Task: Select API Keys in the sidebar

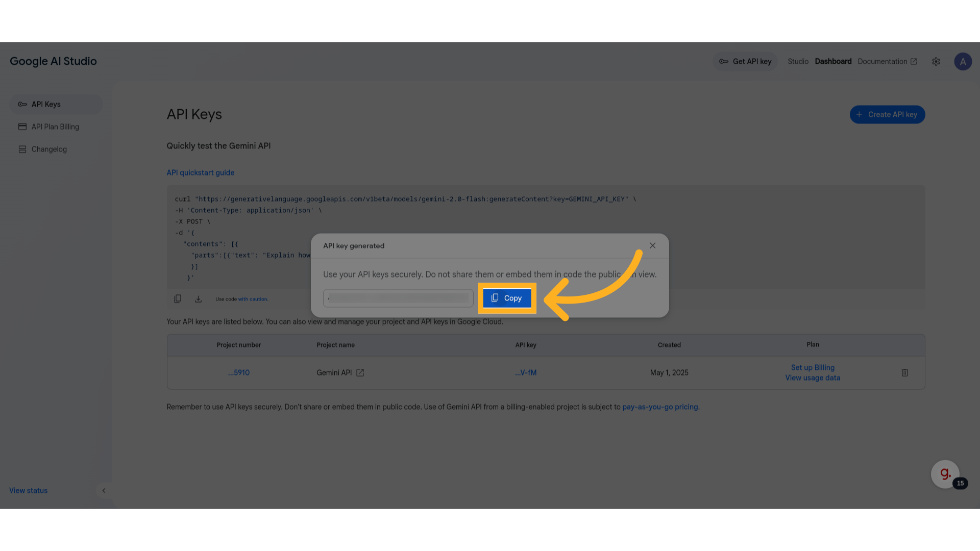Action: tap(56, 104)
